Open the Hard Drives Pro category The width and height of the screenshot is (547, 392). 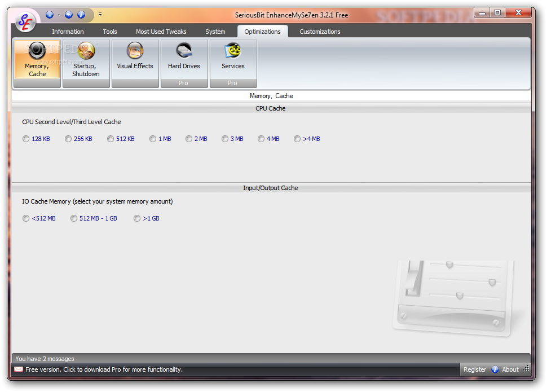click(184, 63)
